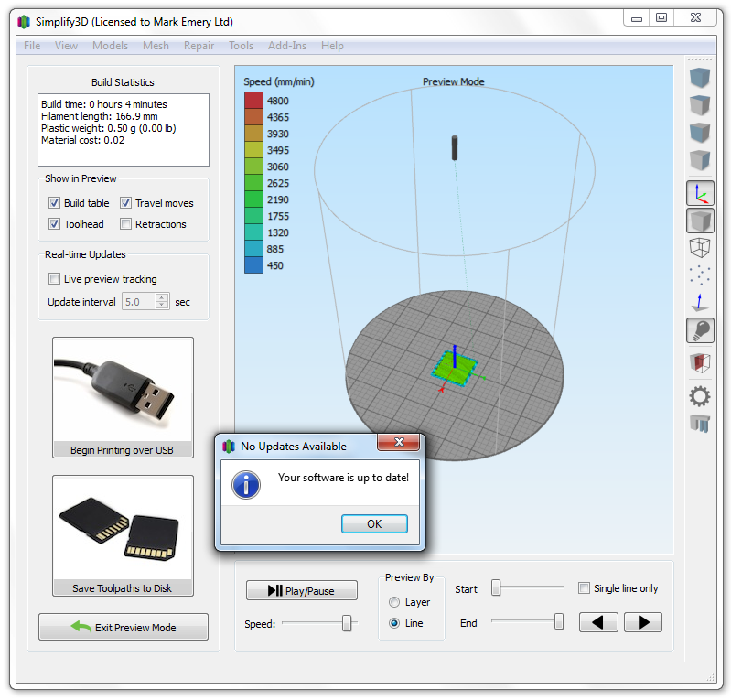Open the Tools menu
The height and width of the screenshot is (700, 731).
point(241,46)
